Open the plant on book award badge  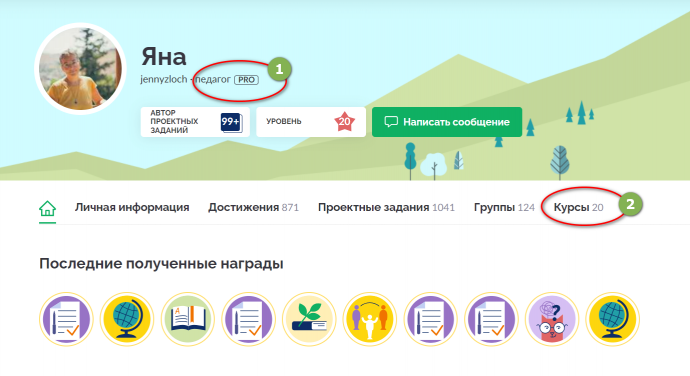click(309, 319)
